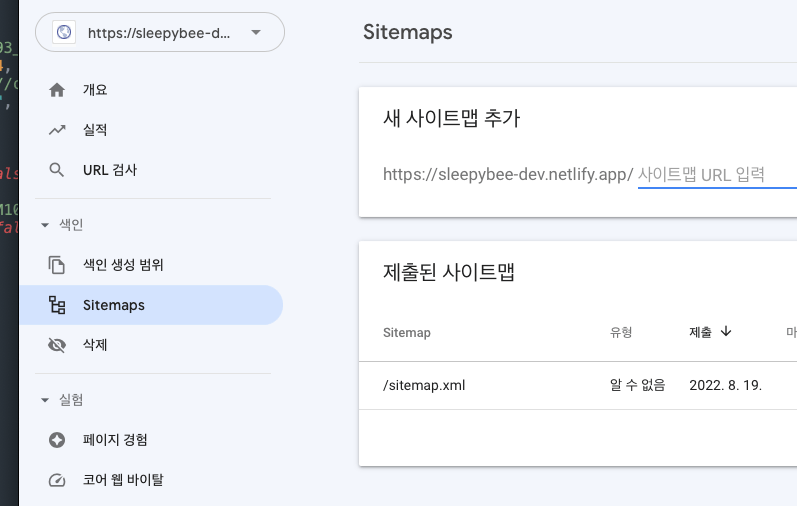Screen dimensions: 797x506
Task: Click the 코어 웹 바이탈 speedometer icon
Action: tap(57, 480)
